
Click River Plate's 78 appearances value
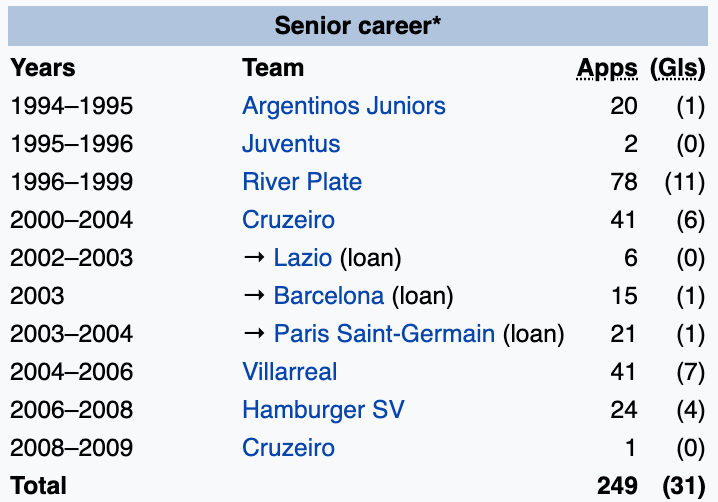pyautogui.click(x=623, y=182)
